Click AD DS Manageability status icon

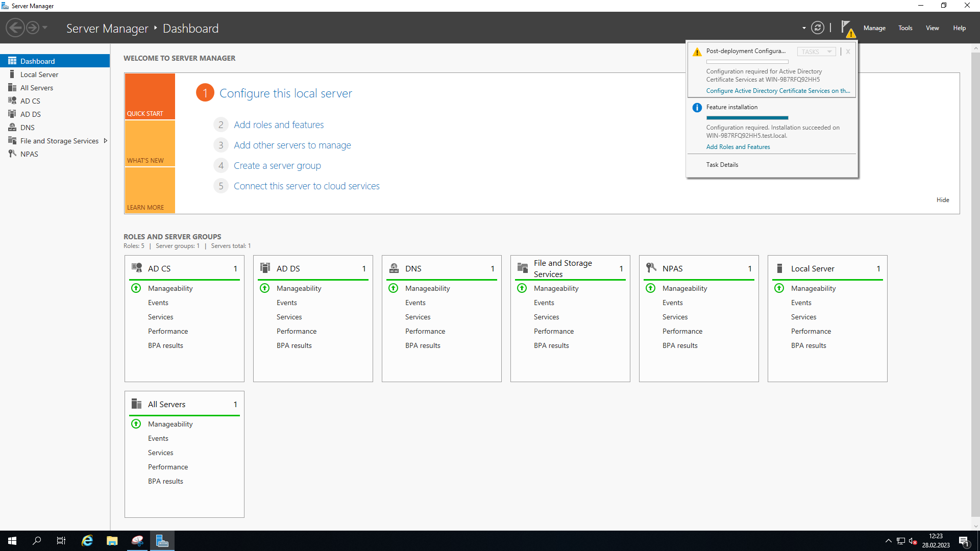[x=265, y=288]
